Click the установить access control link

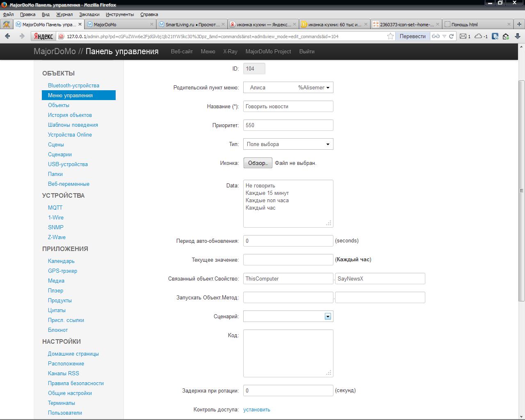point(257,409)
